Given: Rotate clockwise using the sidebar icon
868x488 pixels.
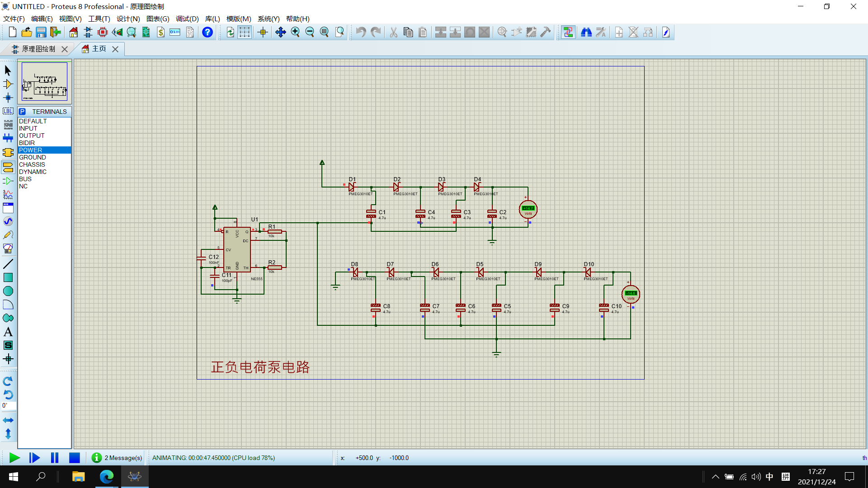Looking at the screenshot, I should 8,381.
